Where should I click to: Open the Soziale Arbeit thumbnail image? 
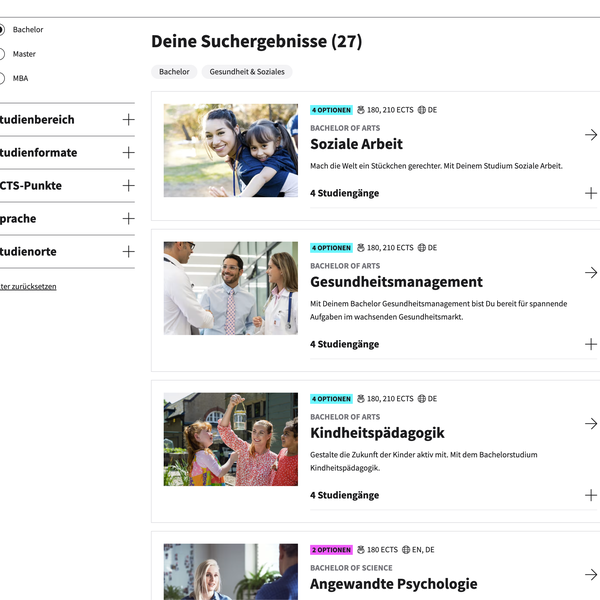[x=231, y=150]
